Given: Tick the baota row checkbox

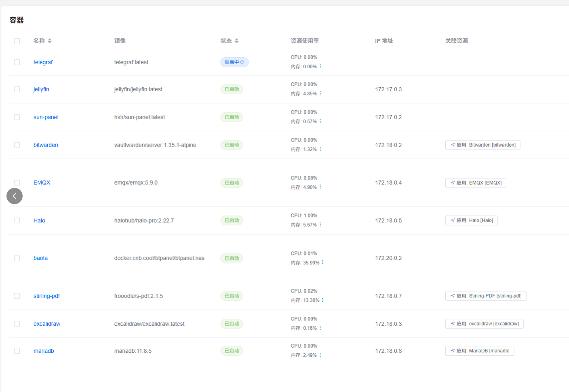Looking at the screenshot, I should click(x=17, y=258).
